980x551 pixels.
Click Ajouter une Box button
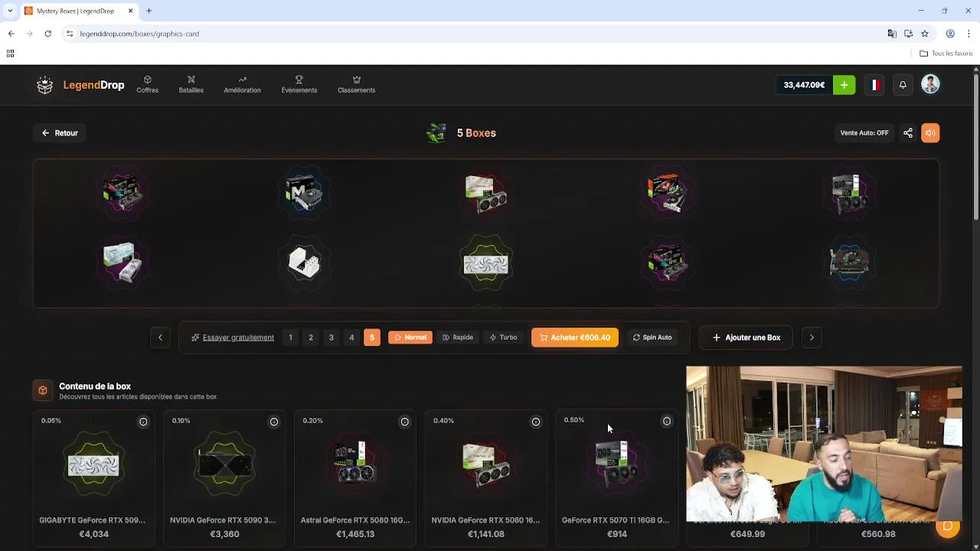746,337
